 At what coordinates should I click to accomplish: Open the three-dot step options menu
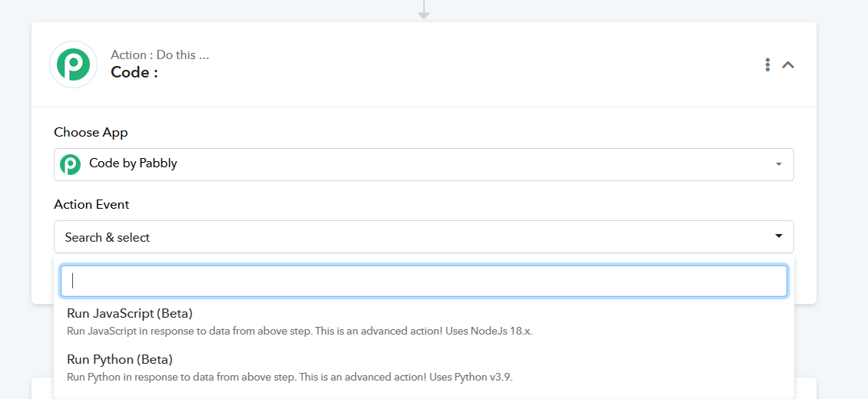pos(767,64)
